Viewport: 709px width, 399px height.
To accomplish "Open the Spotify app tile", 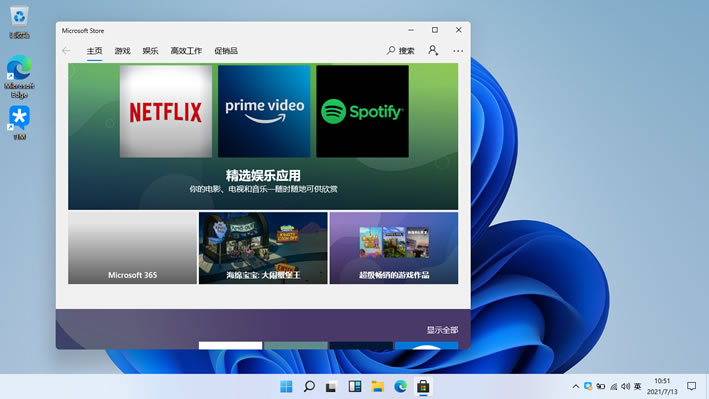I will pos(362,111).
